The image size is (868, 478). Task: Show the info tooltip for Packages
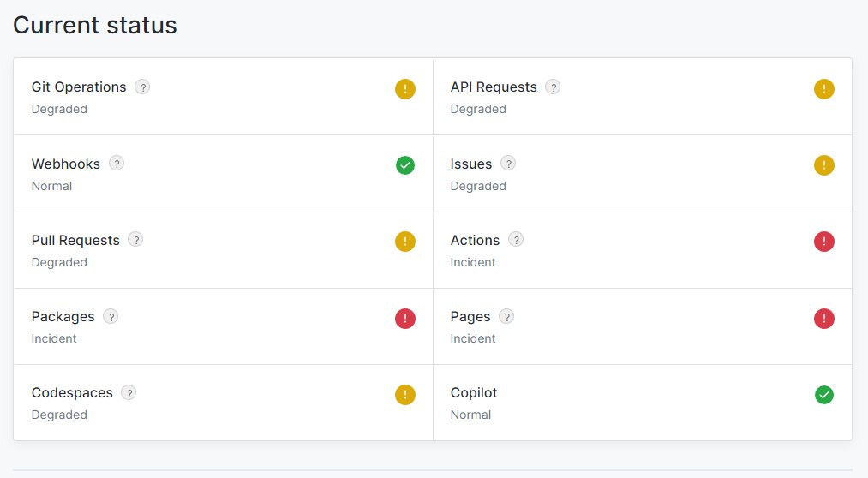tap(111, 316)
